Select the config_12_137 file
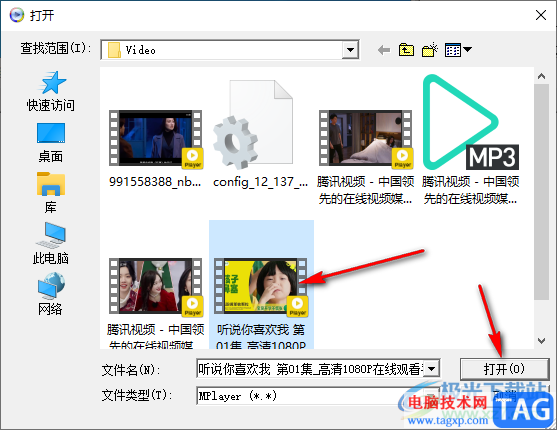Screen dimensions: 557x430 (x=253, y=124)
